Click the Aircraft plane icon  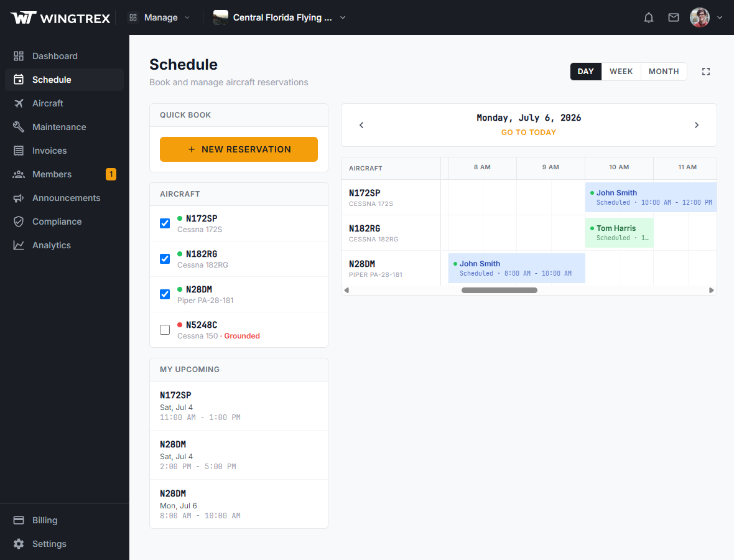19,103
